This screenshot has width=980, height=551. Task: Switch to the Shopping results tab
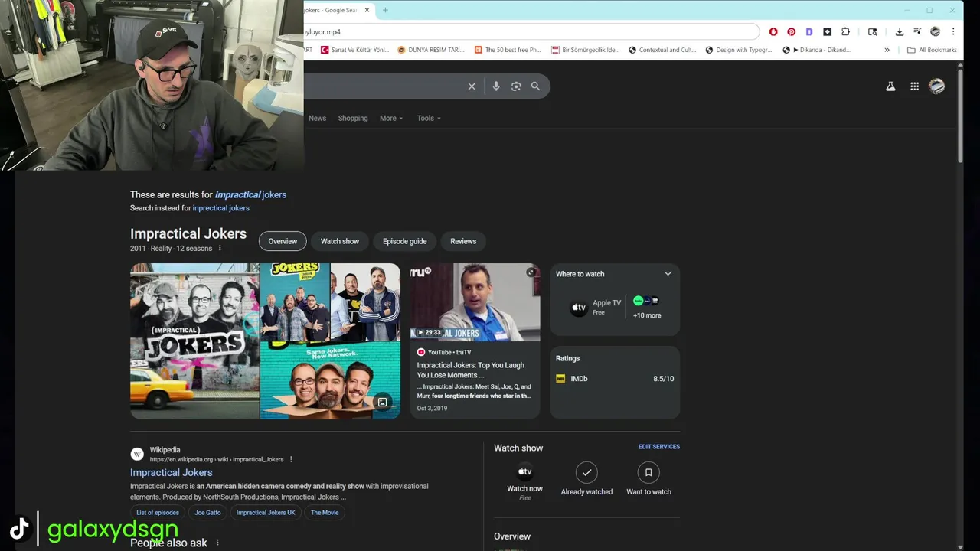click(x=353, y=118)
